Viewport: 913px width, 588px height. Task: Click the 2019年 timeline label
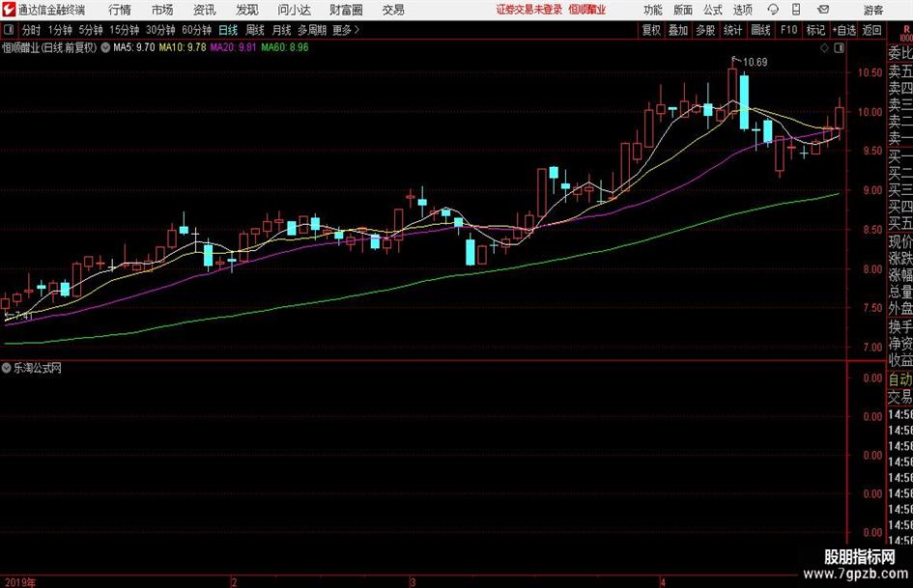click(20, 582)
